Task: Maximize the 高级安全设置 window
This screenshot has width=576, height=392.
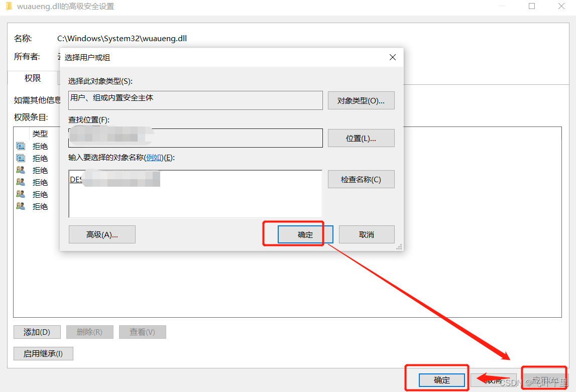Action: (x=531, y=6)
